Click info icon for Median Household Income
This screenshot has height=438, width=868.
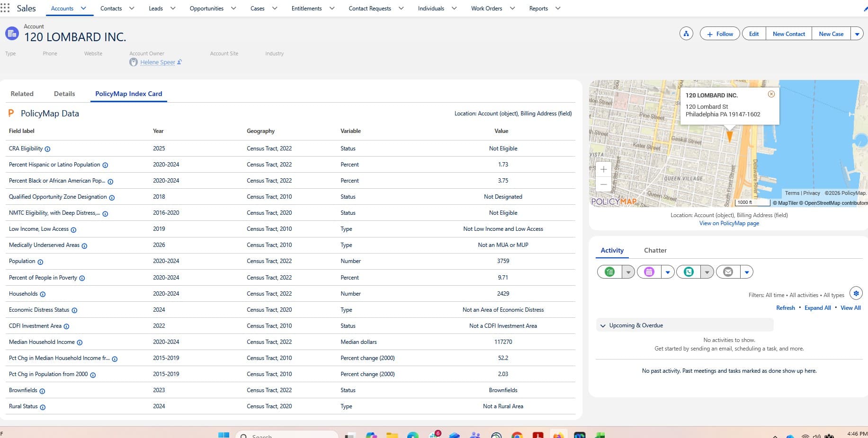pyautogui.click(x=80, y=342)
